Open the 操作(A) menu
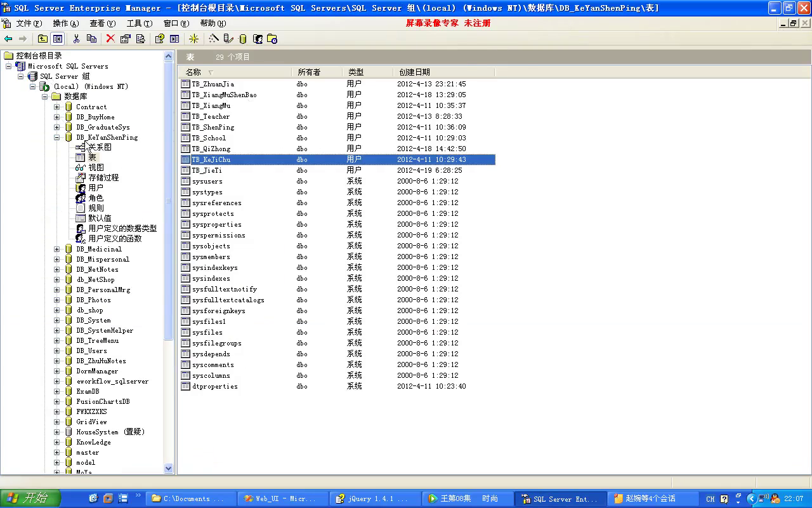 [x=66, y=23]
